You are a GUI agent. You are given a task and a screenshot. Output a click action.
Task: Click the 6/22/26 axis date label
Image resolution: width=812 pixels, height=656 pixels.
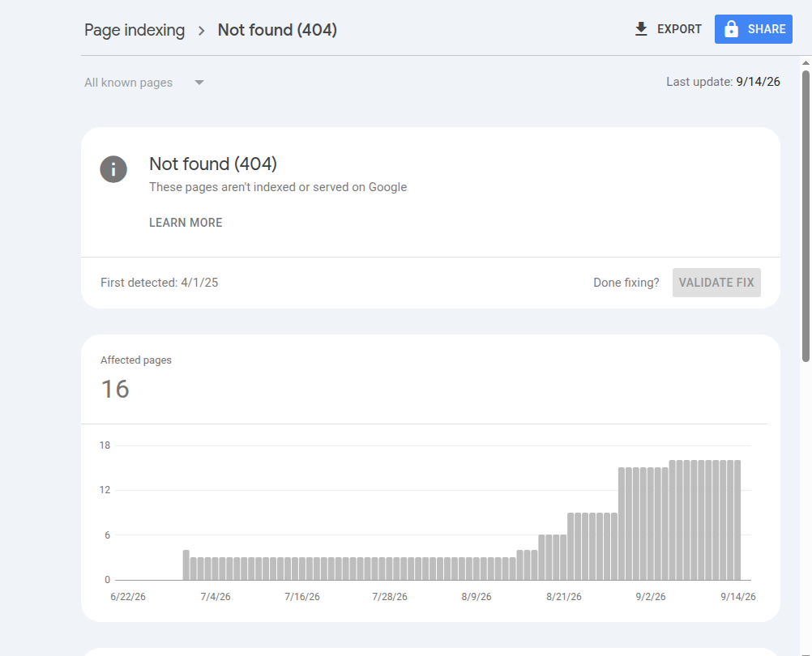pyautogui.click(x=128, y=597)
